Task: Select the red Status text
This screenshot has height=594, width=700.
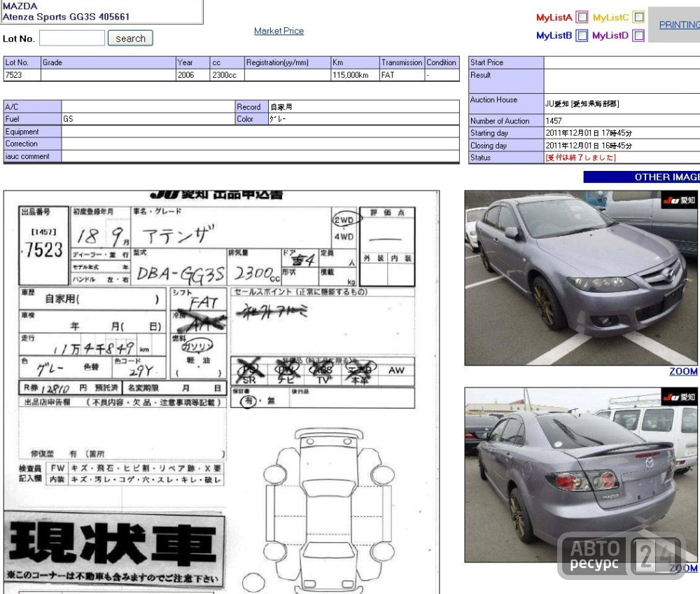Action: (x=580, y=158)
